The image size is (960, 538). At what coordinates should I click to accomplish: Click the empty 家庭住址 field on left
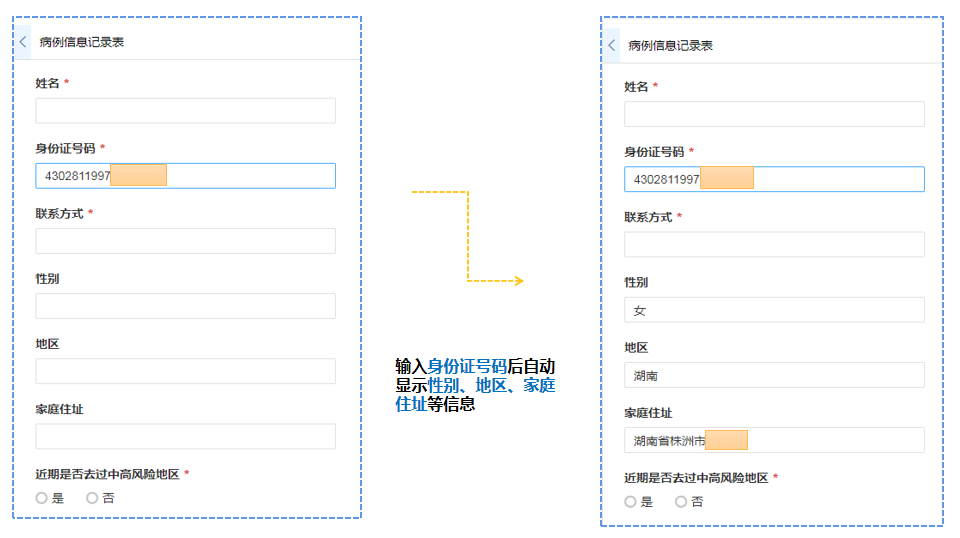pyautogui.click(x=185, y=436)
